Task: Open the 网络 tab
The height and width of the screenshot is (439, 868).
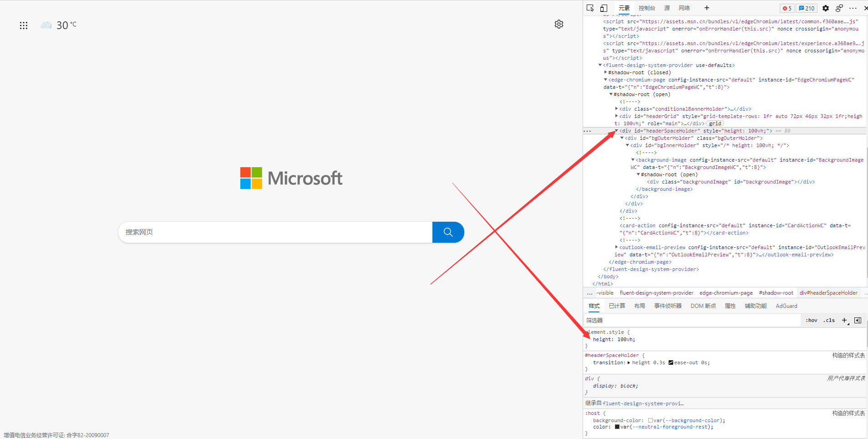Action: (x=685, y=8)
